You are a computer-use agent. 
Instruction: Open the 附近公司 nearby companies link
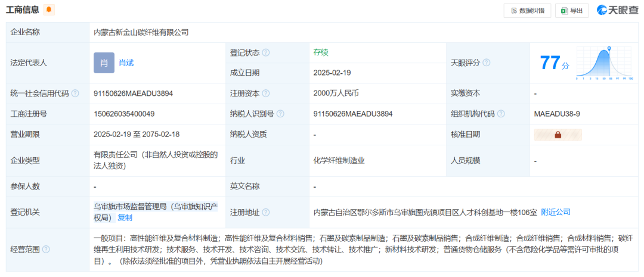tap(556, 211)
